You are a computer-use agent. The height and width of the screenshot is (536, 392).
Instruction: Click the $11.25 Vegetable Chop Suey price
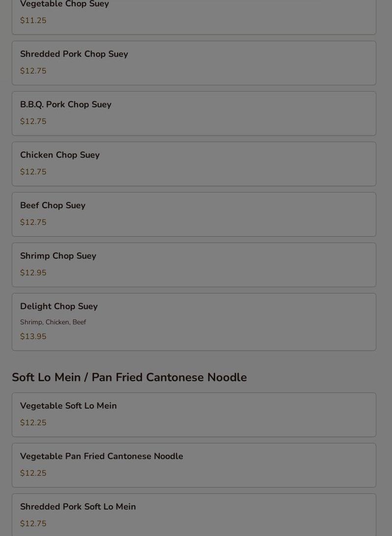pos(33,21)
